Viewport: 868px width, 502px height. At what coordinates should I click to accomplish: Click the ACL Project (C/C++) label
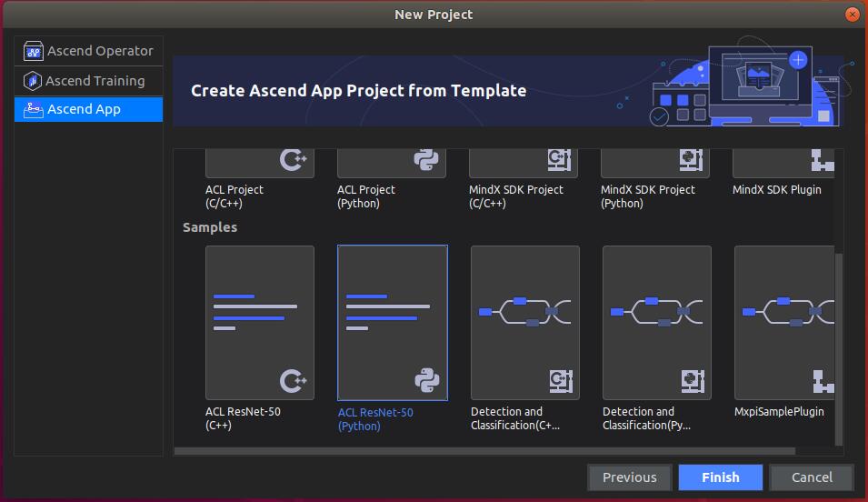234,196
